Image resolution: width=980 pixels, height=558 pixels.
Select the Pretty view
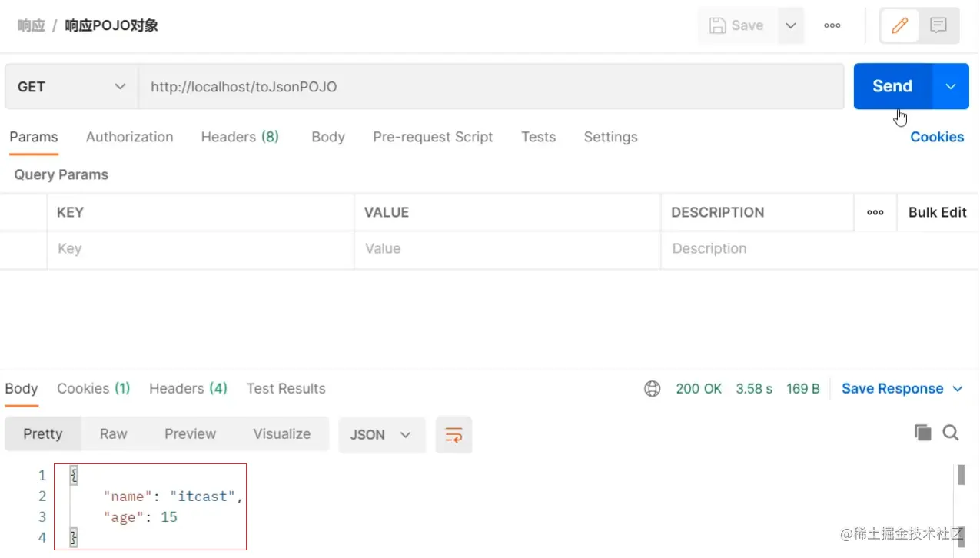point(43,433)
